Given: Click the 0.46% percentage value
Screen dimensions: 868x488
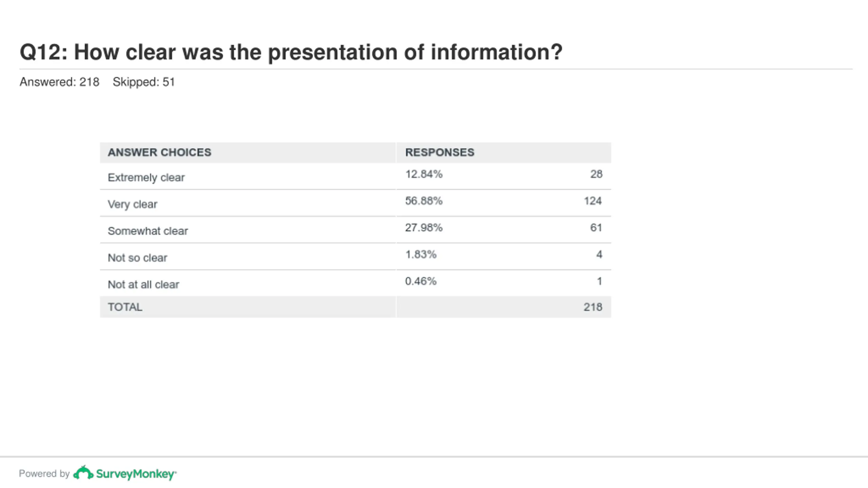Looking at the screenshot, I should pyautogui.click(x=421, y=281).
